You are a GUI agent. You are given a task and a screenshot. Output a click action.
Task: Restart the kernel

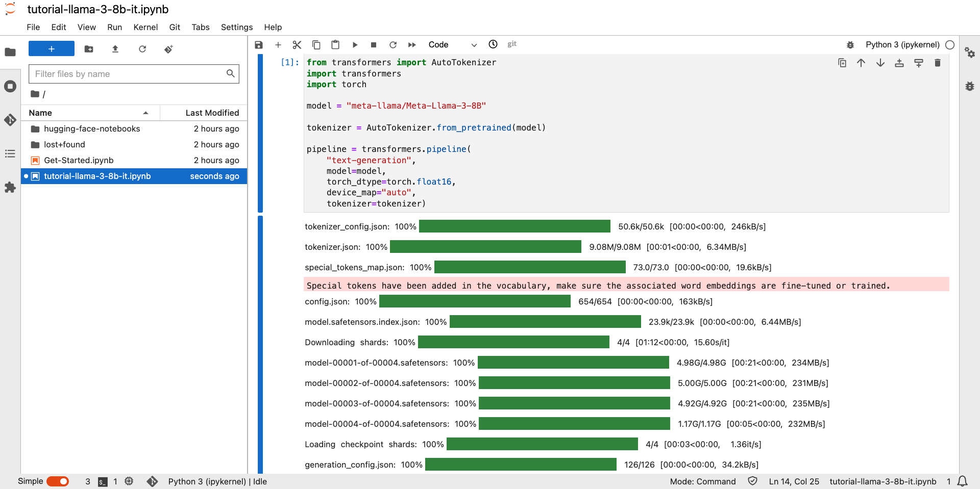393,45
